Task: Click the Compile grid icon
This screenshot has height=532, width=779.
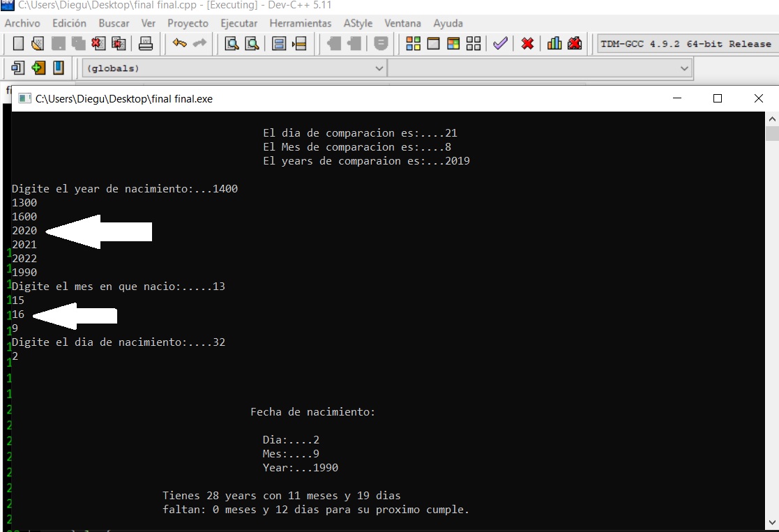Action: [x=413, y=44]
